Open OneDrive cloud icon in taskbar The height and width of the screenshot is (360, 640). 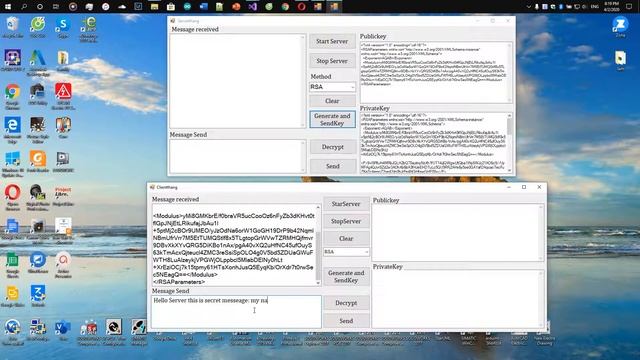coord(122,7)
